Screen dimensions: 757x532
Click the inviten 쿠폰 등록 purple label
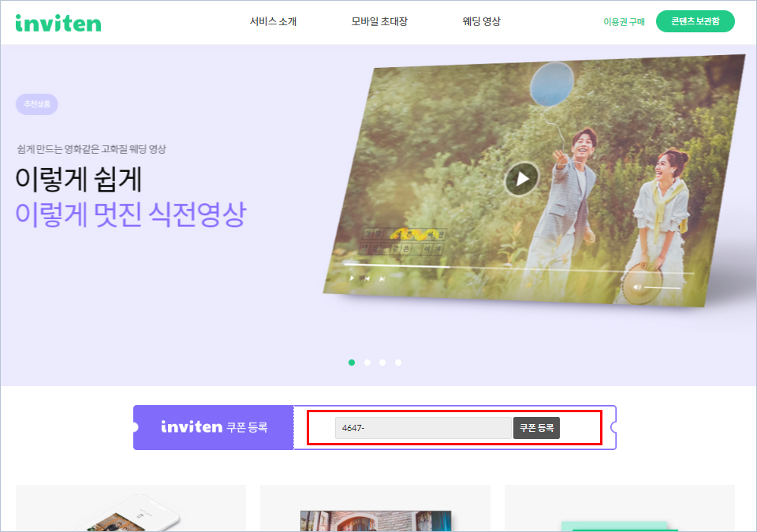point(214,427)
